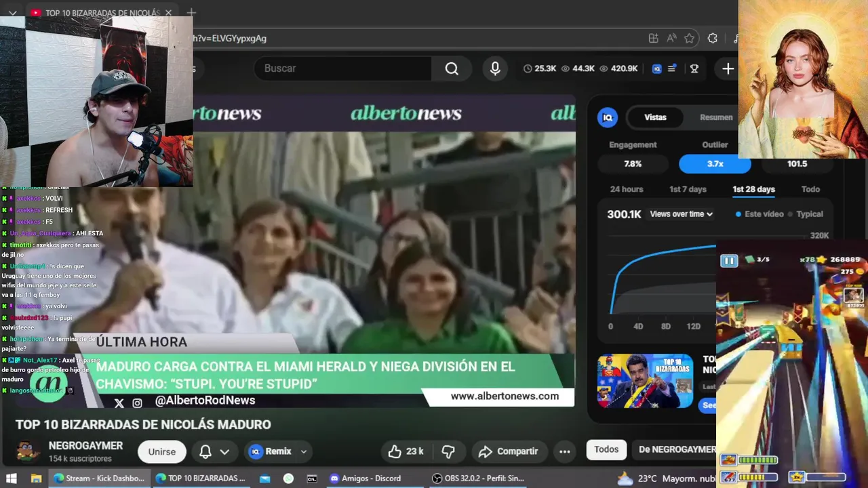
Task: Switch to Vistas tab in vidIQ panel
Action: click(655, 117)
